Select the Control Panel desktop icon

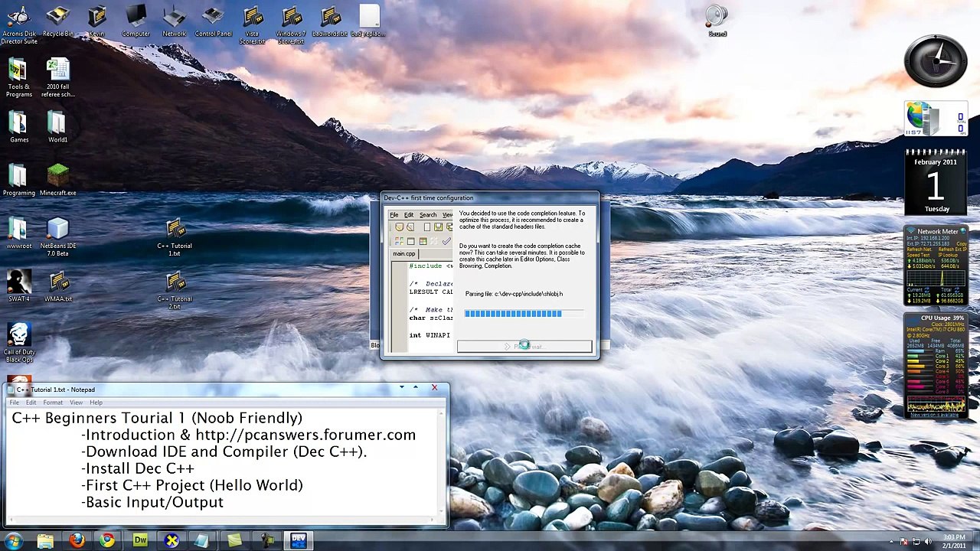(213, 21)
